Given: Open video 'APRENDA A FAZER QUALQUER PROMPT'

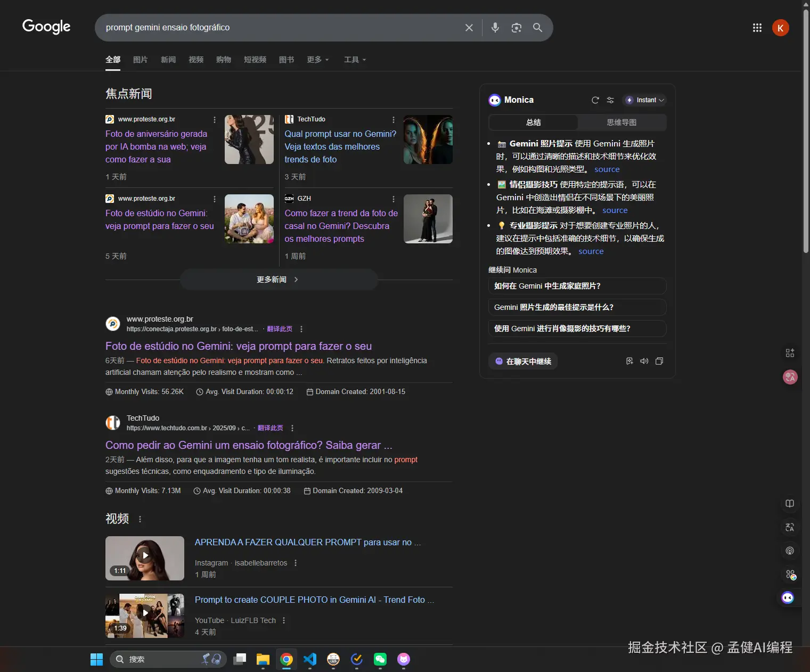Looking at the screenshot, I should (x=308, y=542).
